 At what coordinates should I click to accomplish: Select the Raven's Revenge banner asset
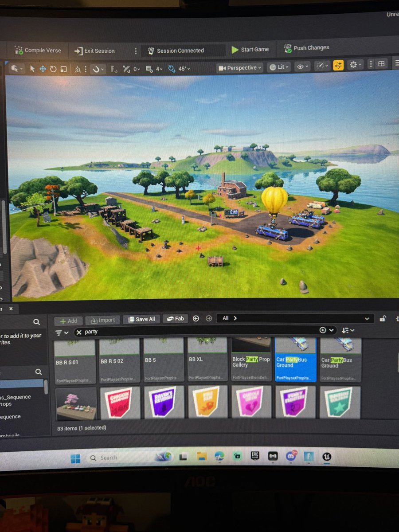[x=163, y=403]
